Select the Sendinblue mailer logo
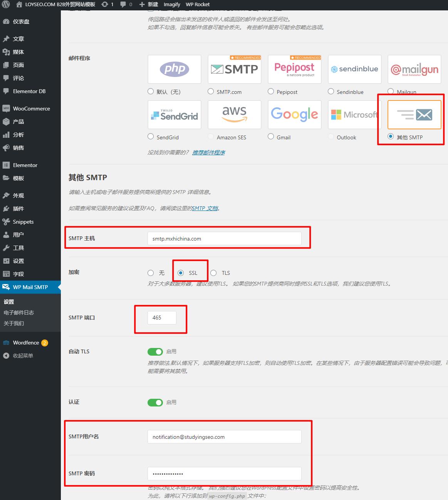The image size is (448, 500). click(x=354, y=69)
